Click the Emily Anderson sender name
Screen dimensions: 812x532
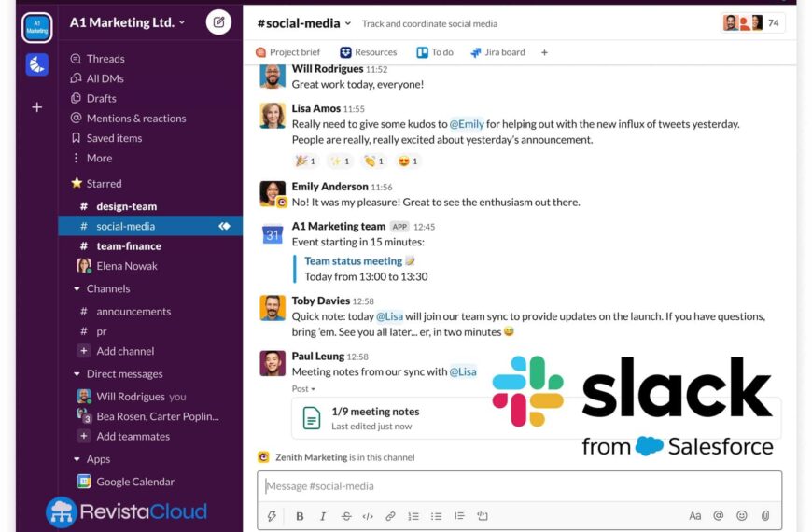[329, 187]
